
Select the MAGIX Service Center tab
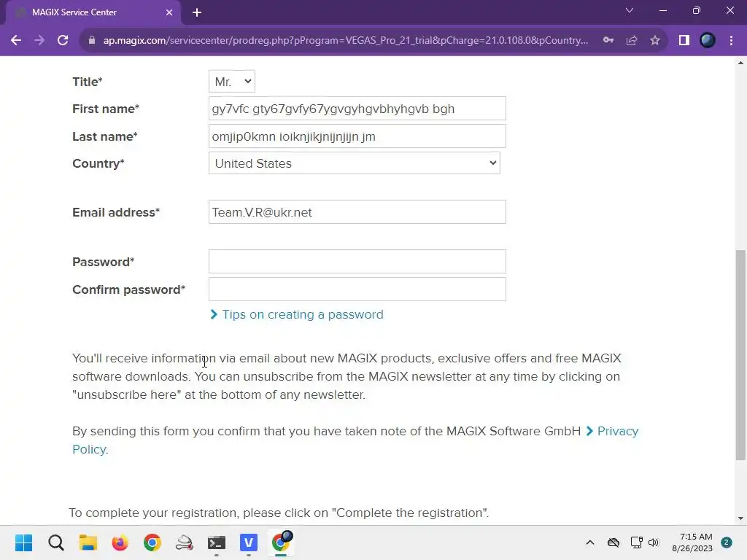[93, 12]
